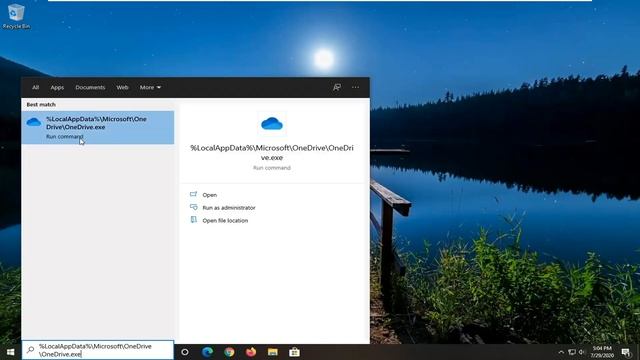Screen dimensions: 640x360
Task: Launch Google Chrome from taskbar
Action: 229,352
